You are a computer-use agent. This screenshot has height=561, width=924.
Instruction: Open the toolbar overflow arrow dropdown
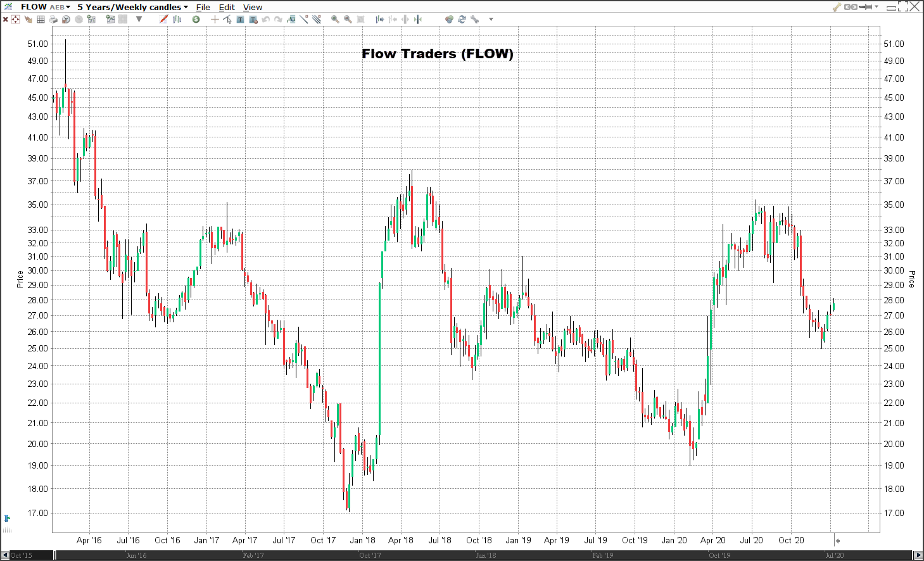click(491, 19)
